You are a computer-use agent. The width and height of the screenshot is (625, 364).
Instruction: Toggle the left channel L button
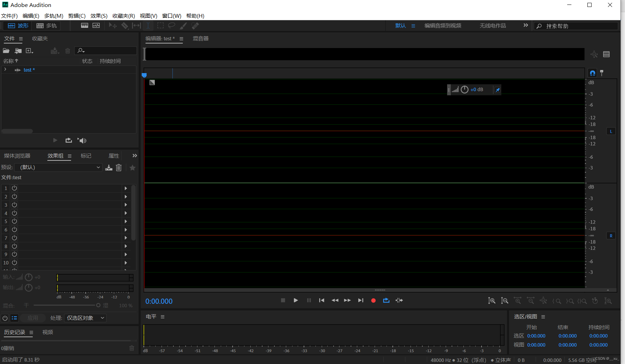point(611,131)
